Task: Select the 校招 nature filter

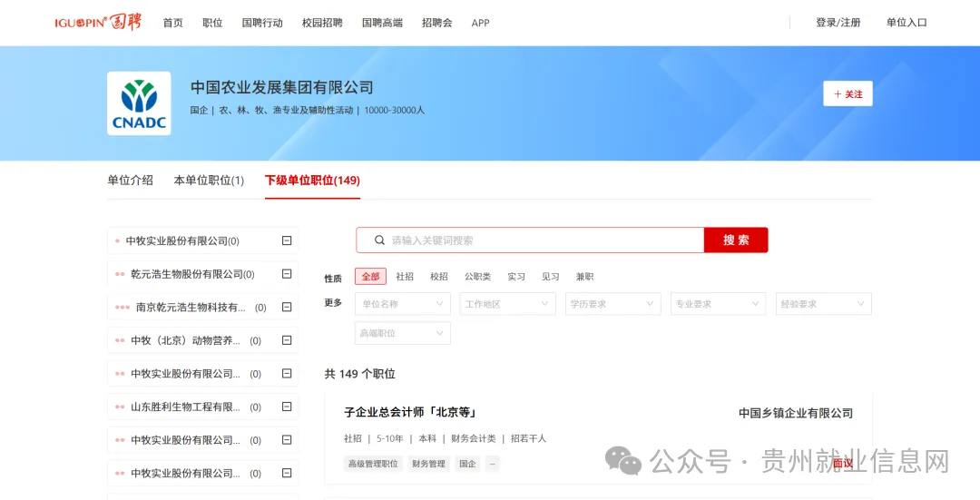Action: [439, 276]
